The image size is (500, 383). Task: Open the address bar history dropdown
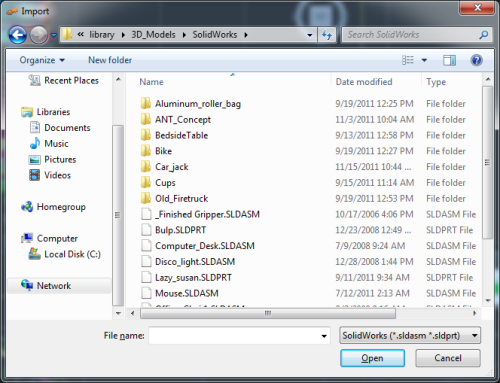pos(310,35)
